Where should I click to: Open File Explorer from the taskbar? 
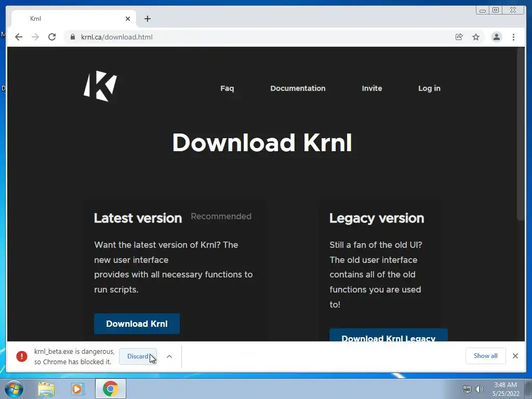(x=46, y=389)
